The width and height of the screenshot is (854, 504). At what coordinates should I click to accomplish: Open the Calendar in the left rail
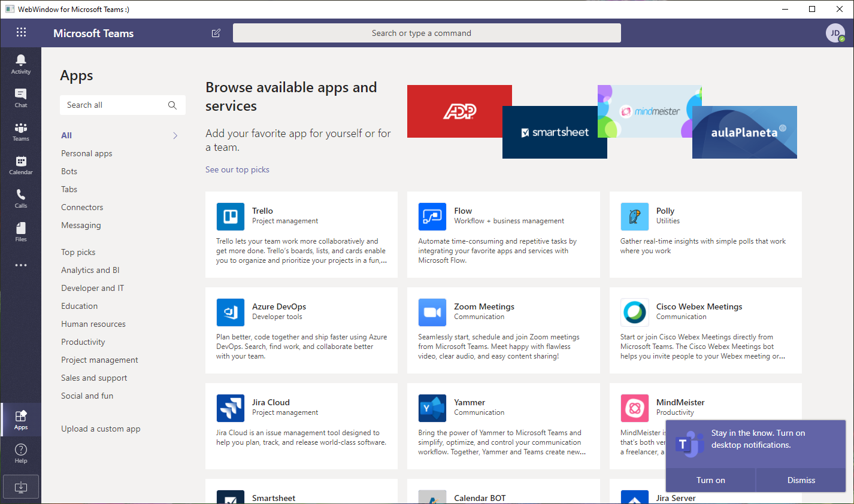coord(21,165)
